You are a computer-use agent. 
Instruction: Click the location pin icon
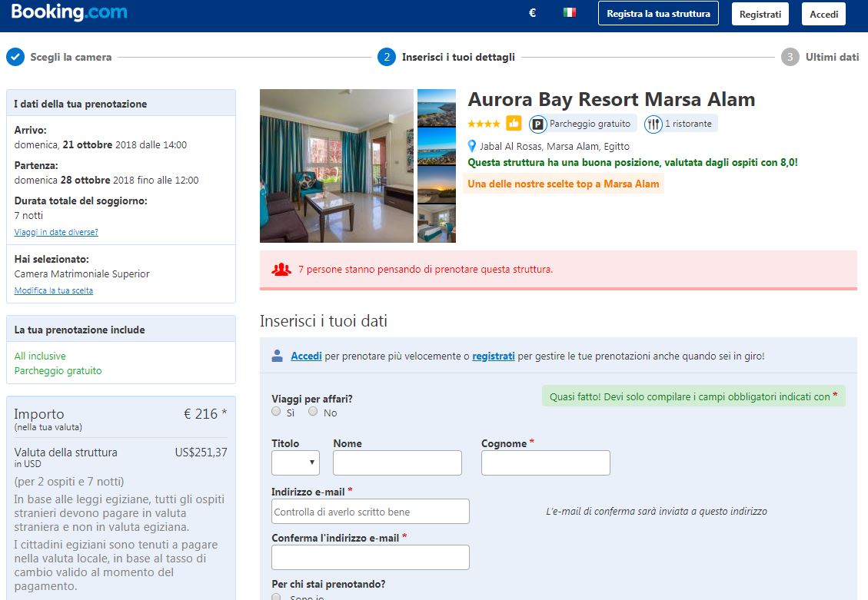coord(471,146)
